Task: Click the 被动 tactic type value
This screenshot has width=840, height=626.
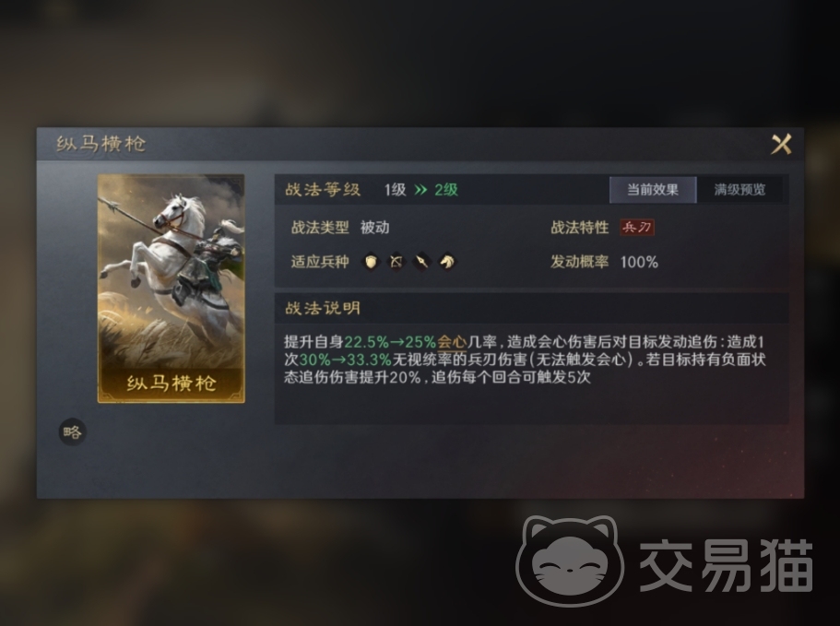Action: [x=375, y=228]
